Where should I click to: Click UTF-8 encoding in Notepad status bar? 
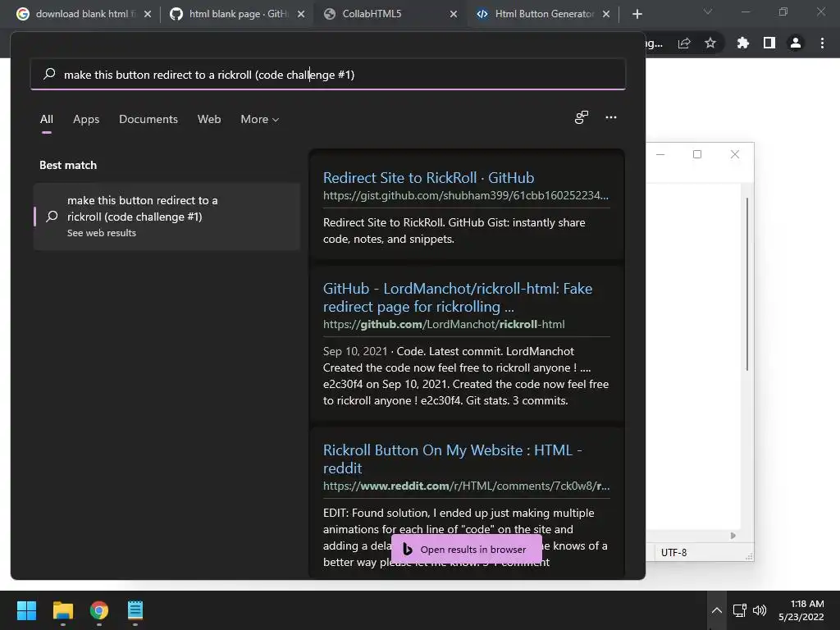(x=673, y=552)
